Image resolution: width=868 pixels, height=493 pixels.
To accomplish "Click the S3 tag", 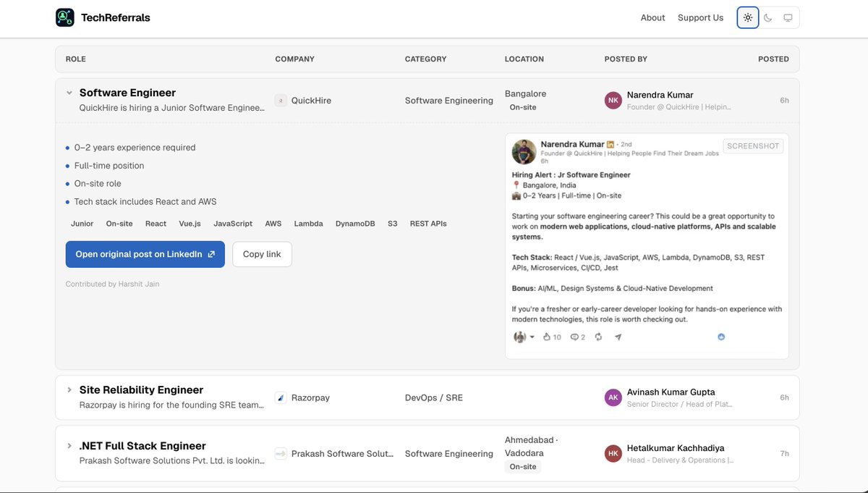I will tap(393, 224).
